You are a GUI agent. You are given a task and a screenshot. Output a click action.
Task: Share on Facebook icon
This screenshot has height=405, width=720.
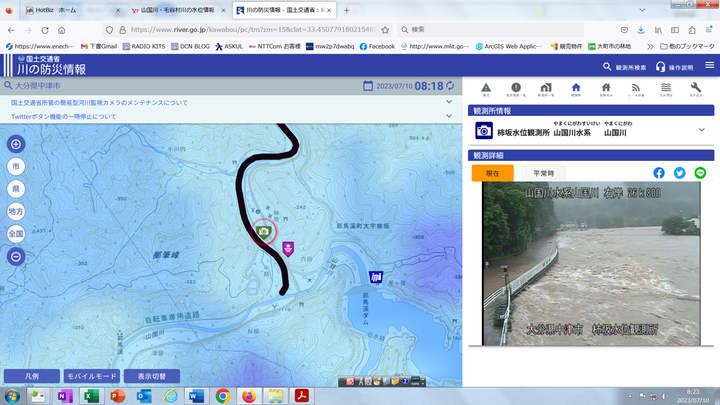(659, 173)
